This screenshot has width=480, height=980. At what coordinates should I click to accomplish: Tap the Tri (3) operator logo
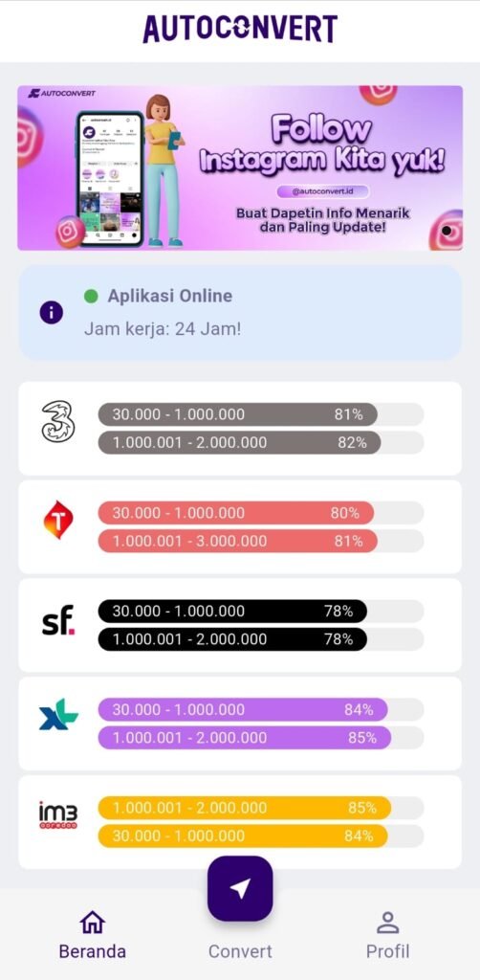click(x=58, y=422)
